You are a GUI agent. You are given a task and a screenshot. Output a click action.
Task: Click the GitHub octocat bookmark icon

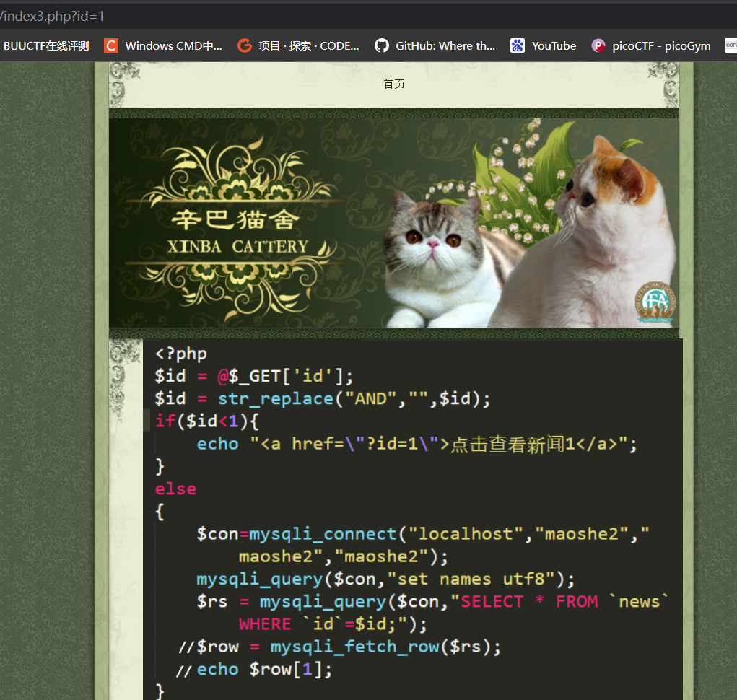[x=382, y=45]
